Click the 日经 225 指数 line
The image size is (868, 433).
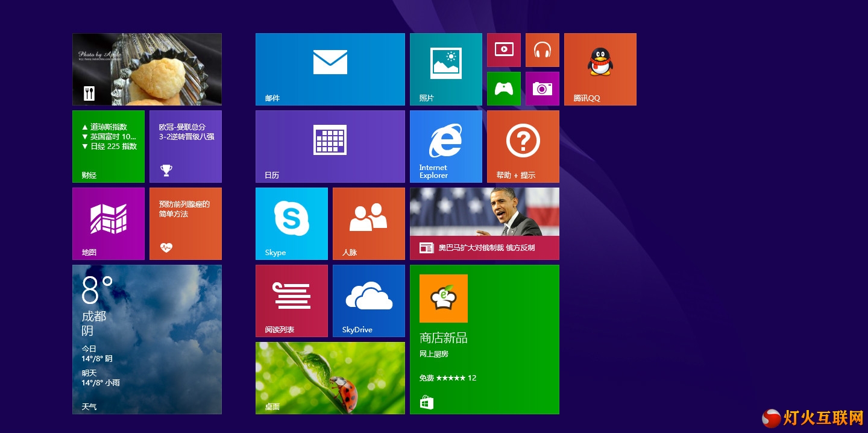click(x=109, y=146)
